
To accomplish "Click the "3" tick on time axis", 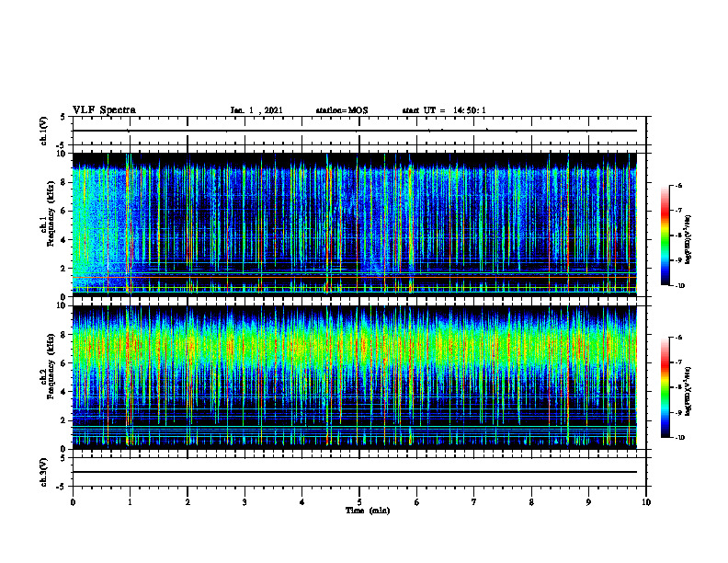I will (x=245, y=502).
